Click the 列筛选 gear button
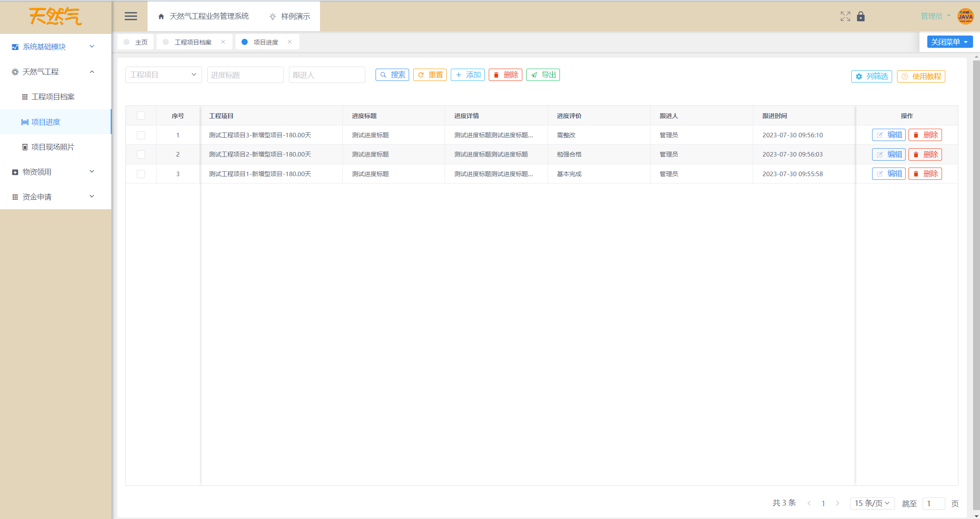Image resolution: width=980 pixels, height=519 pixels. 871,76
